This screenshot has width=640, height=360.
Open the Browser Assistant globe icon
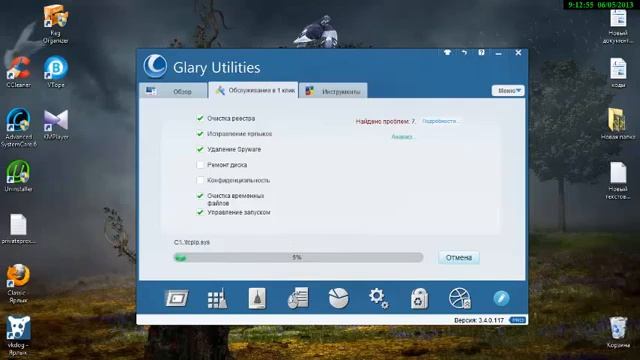point(460,298)
